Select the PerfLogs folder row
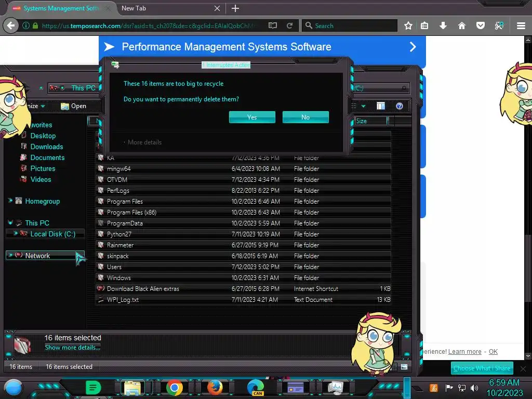This screenshot has width=532, height=399. coord(243,190)
